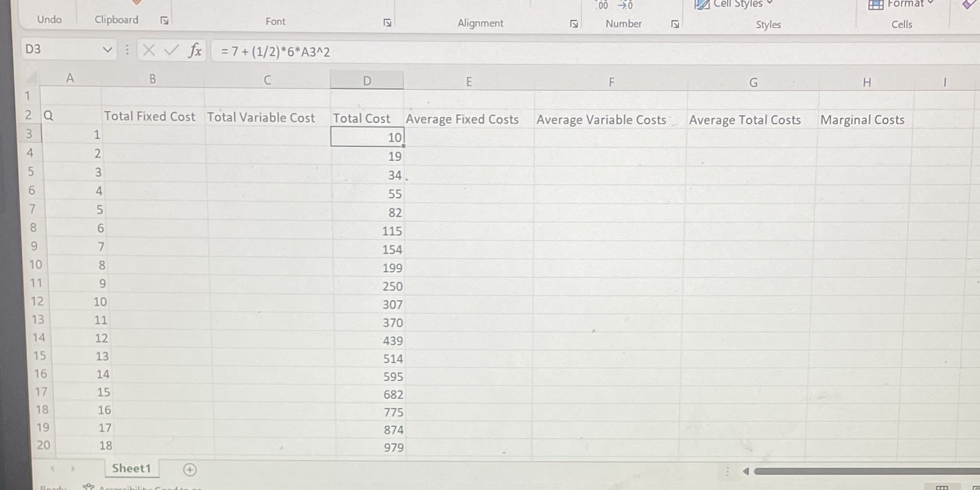This screenshot has height=490, width=980.
Task: Open the Clipboard dialog launcher
Action: tap(165, 20)
